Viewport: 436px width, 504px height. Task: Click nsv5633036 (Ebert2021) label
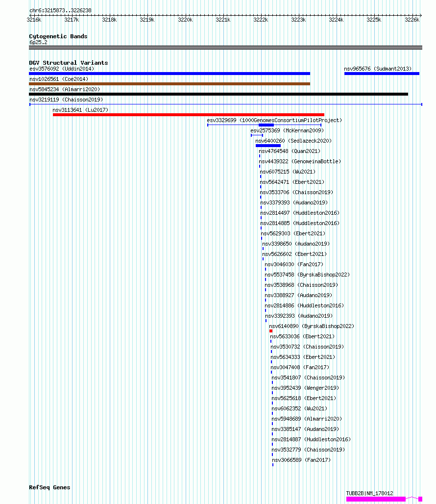302,336
